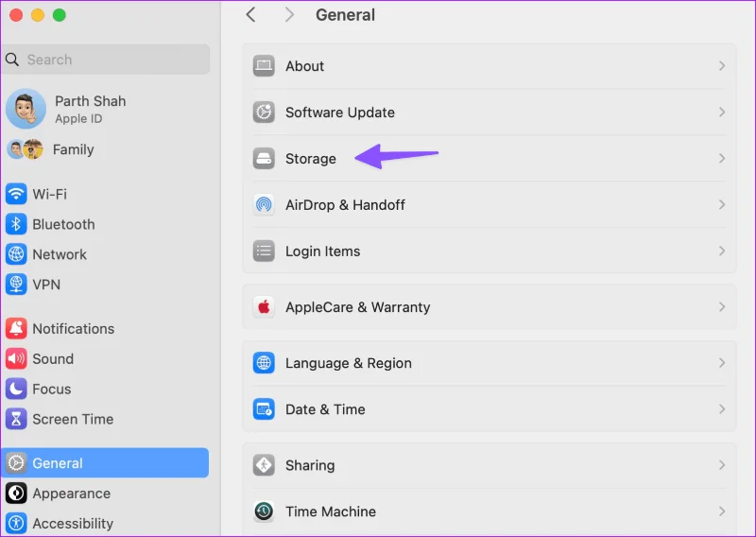The height and width of the screenshot is (537, 756).
Task: Click the search magnifier icon
Action: coord(12,60)
